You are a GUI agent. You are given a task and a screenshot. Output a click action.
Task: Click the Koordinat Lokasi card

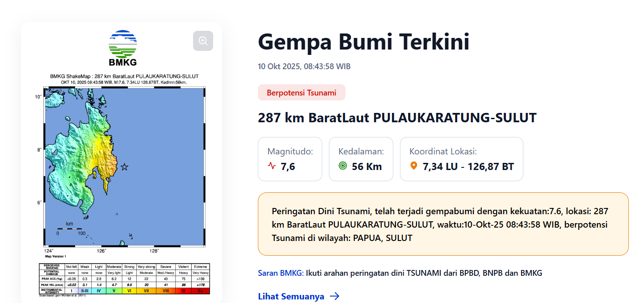[x=461, y=159]
